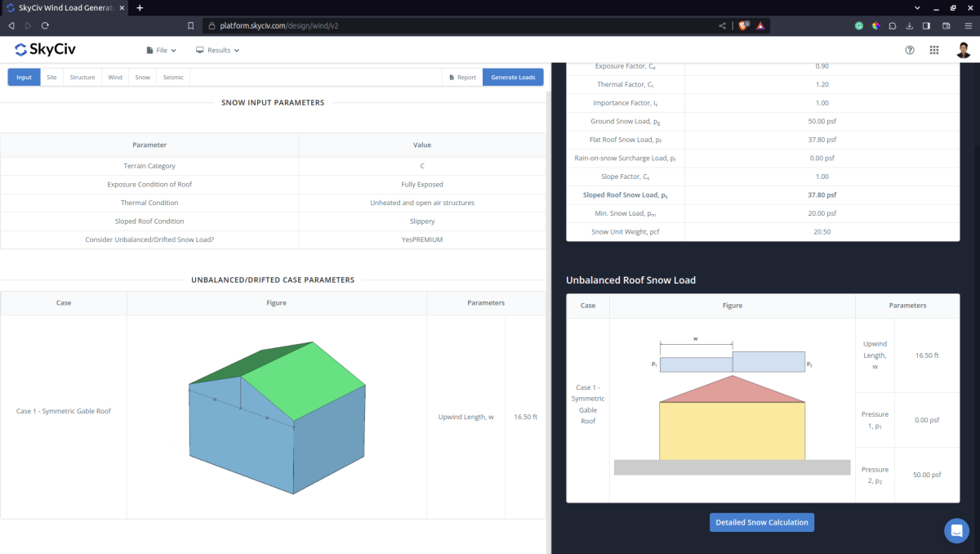Click the user profile avatar

click(964, 50)
